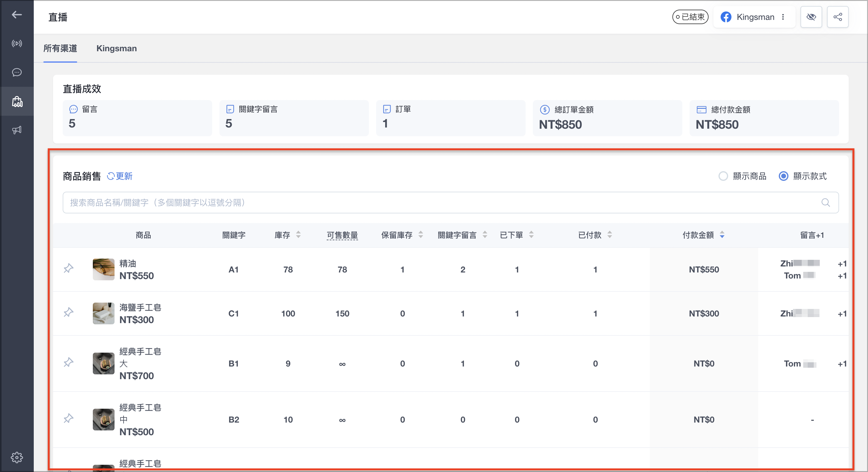The height and width of the screenshot is (472, 868).
Task: Open the 精油 product thumbnail
Action: pyautogui.click(x=103, y=269)
